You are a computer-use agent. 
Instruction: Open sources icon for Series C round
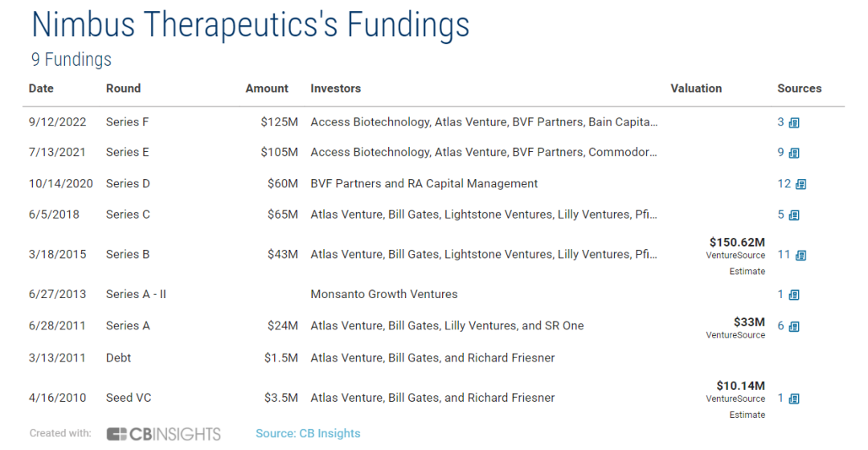(794, 215)
